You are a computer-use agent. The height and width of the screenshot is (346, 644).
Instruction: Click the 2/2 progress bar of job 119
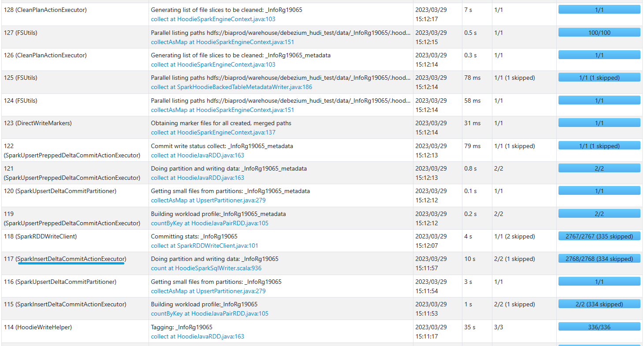coord(599,214)
